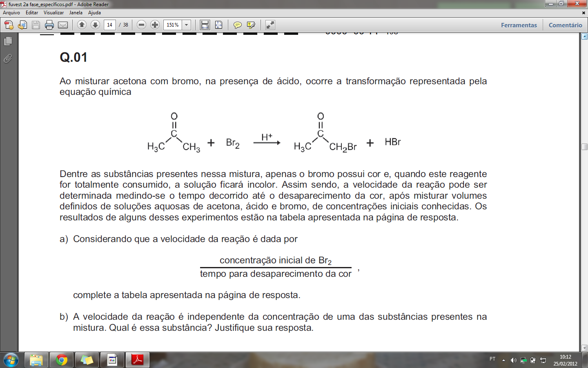Image resolution: width=588 pixels, height=368 pixels.
Task: Print the document via printer icon
Action: tap(49, 25)
